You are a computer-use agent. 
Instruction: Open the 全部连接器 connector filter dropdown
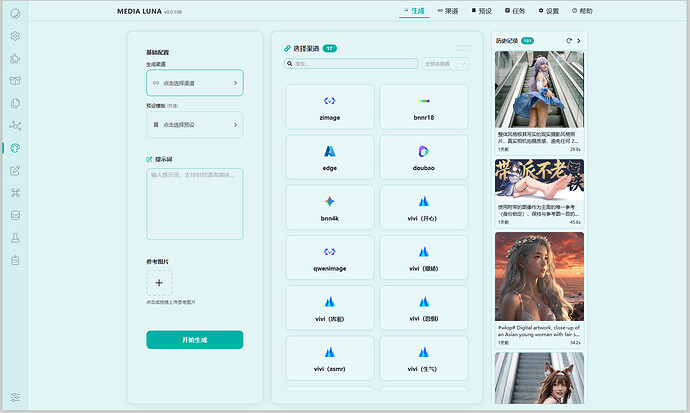[x=444, y=64]
